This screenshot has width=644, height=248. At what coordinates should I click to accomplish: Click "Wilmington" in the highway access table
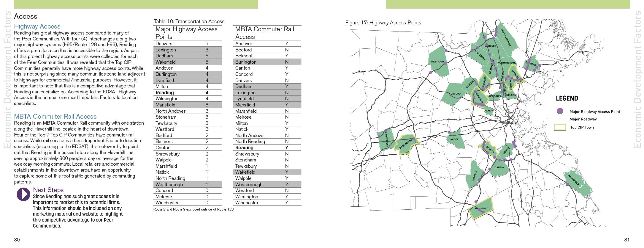(x=167, y=99)
